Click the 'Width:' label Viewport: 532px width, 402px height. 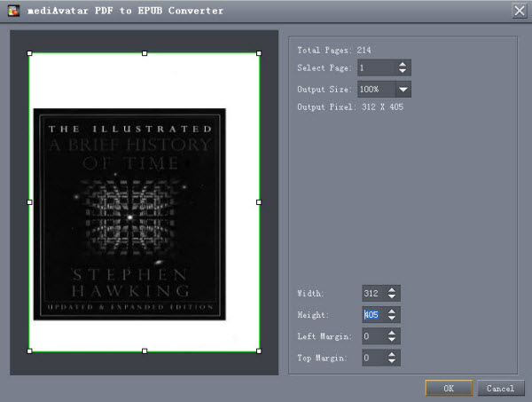(x=311, y=294)
